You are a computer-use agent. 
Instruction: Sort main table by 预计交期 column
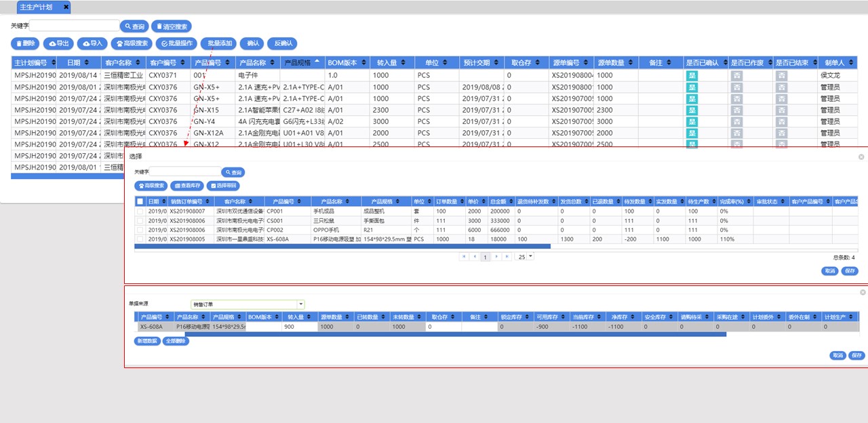coord(496,62)
